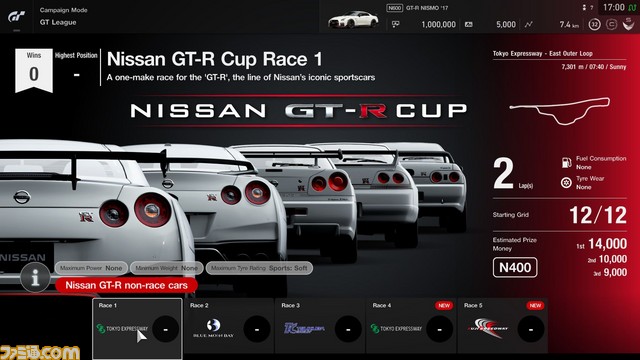640x360 pixels.
Task: Click the driver helmet profile icon
Action: pyautogui.click(x=628, y=24)
